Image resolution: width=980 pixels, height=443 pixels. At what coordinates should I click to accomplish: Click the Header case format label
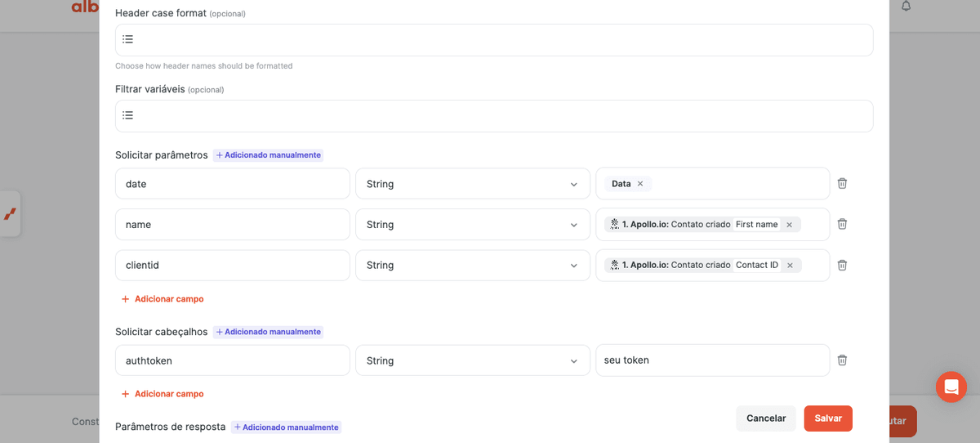(161, 13)
